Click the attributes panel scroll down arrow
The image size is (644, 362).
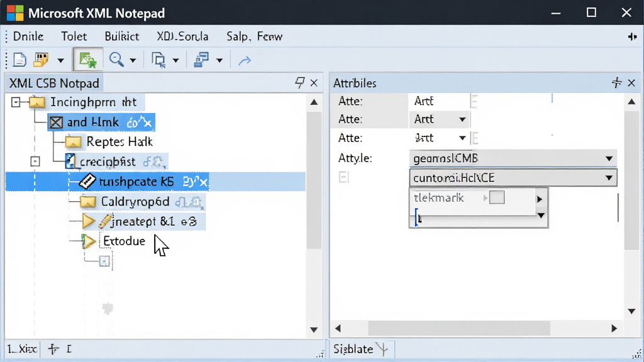coord(631,311)
